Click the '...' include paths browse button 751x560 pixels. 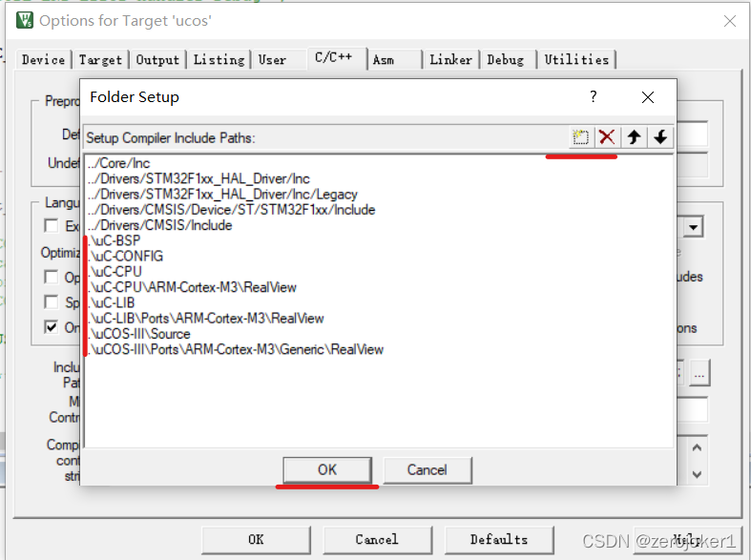coord(699,373)
